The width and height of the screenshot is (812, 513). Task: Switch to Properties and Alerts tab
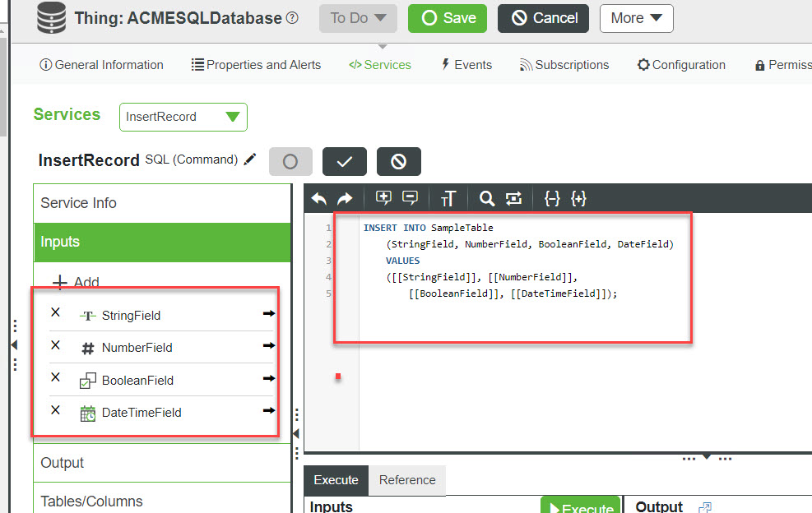(256, 65)
